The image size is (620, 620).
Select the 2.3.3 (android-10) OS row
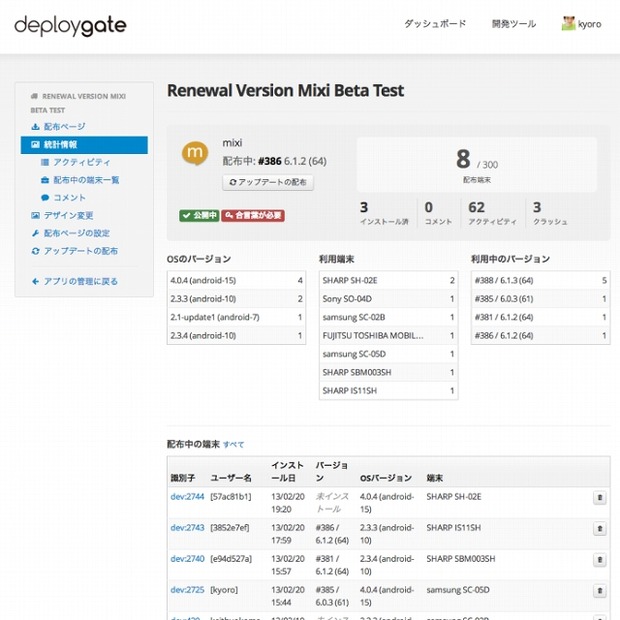click(x=236, y=299)
